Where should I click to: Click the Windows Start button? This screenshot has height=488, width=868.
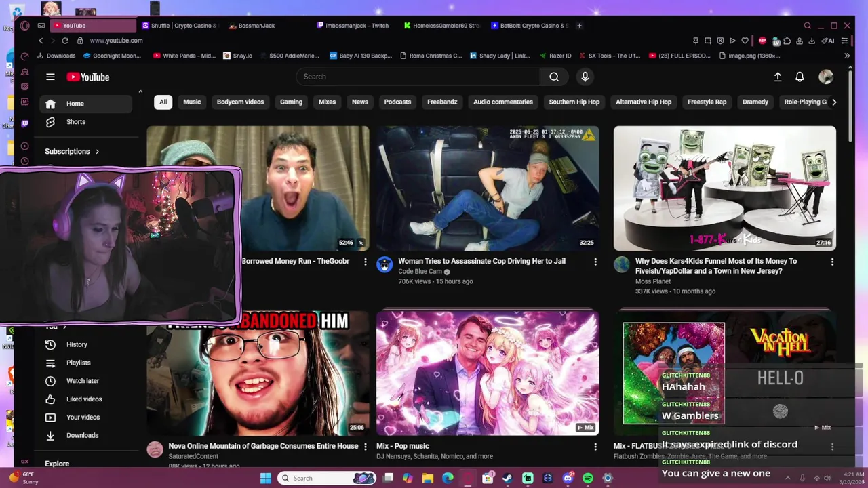click(x=266, y=478)
